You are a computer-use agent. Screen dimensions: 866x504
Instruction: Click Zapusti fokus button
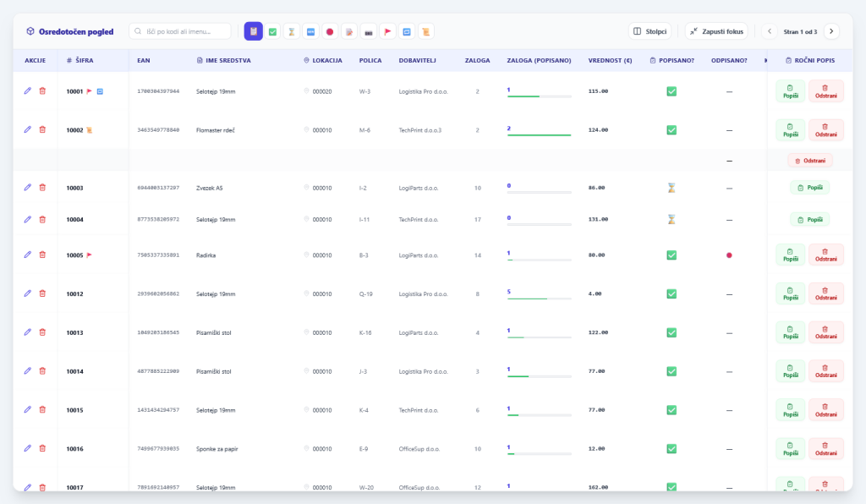[716, 31]
